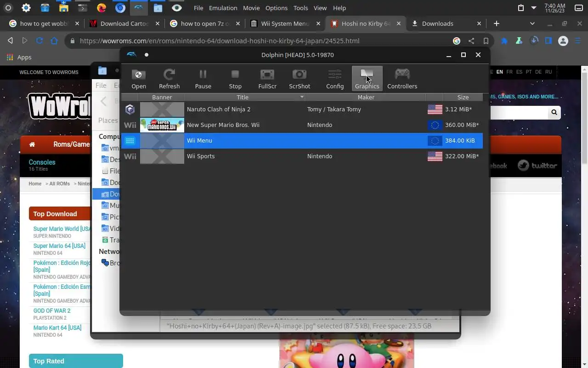Open the Dolphin icon in the taskbar
The width and height of the screenshot is (588, 368).
pos(139,8)
